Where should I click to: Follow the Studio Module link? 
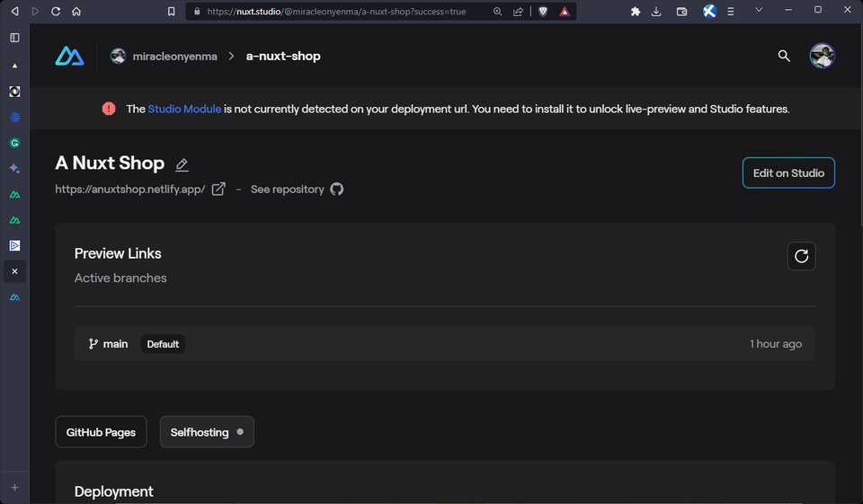[x=184, y=109]
